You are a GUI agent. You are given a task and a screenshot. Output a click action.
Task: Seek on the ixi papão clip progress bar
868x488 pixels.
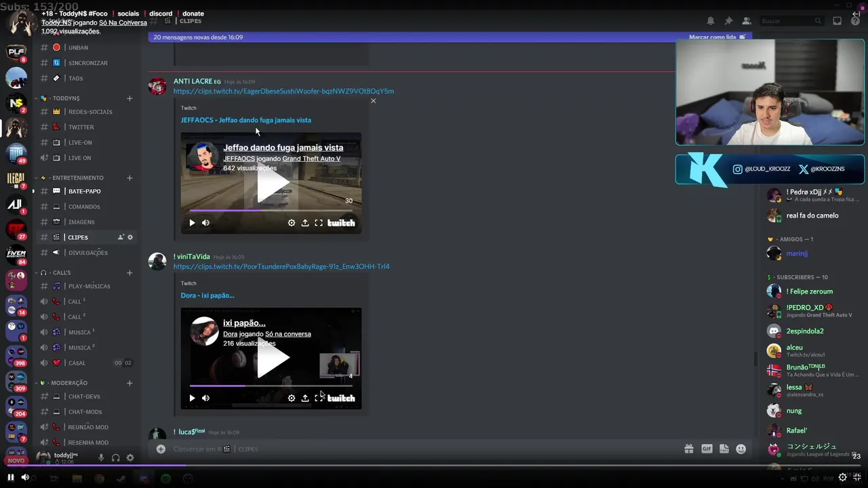(271, 386)
